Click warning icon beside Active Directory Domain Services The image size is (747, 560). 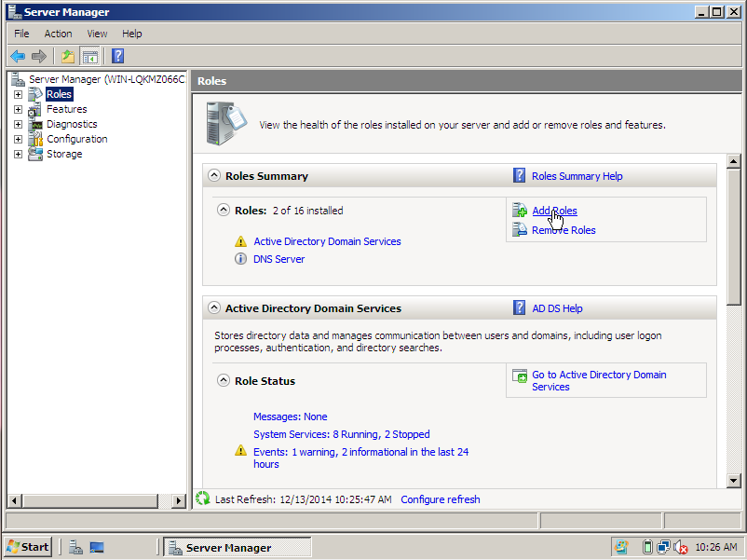(240, 241)
